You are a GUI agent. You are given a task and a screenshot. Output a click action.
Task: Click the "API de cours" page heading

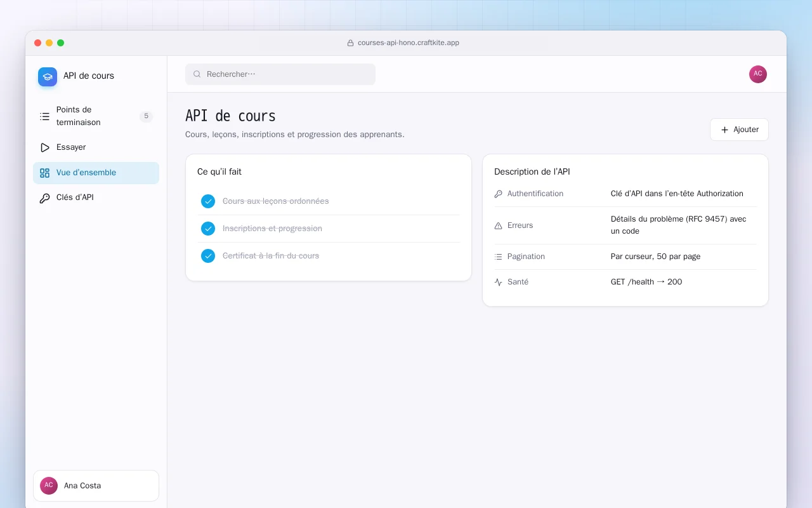(x=230, y=116)
